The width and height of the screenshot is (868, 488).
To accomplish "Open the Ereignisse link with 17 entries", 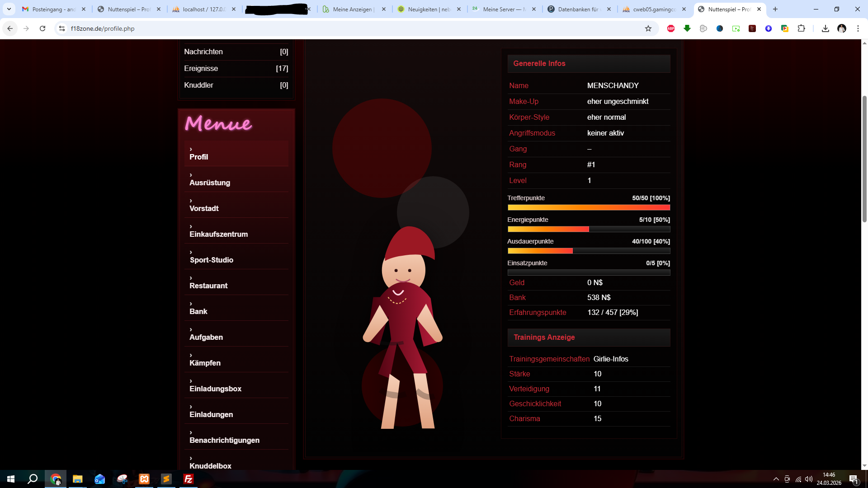I will [201, 68].
